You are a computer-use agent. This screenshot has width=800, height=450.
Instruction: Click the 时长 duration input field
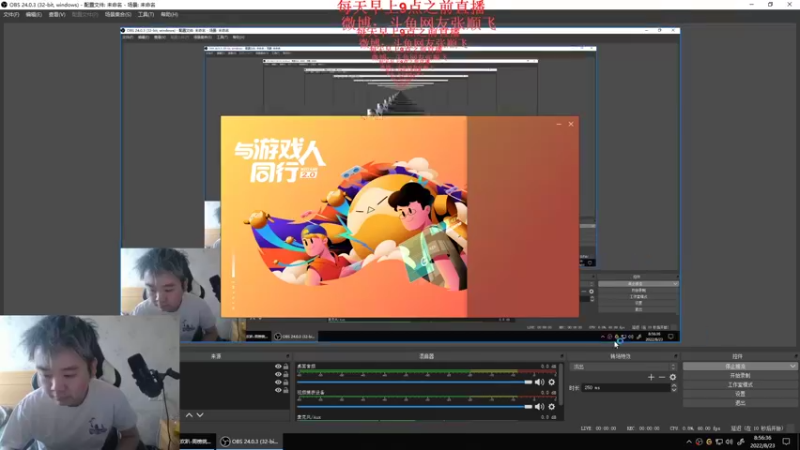point(626,388)
